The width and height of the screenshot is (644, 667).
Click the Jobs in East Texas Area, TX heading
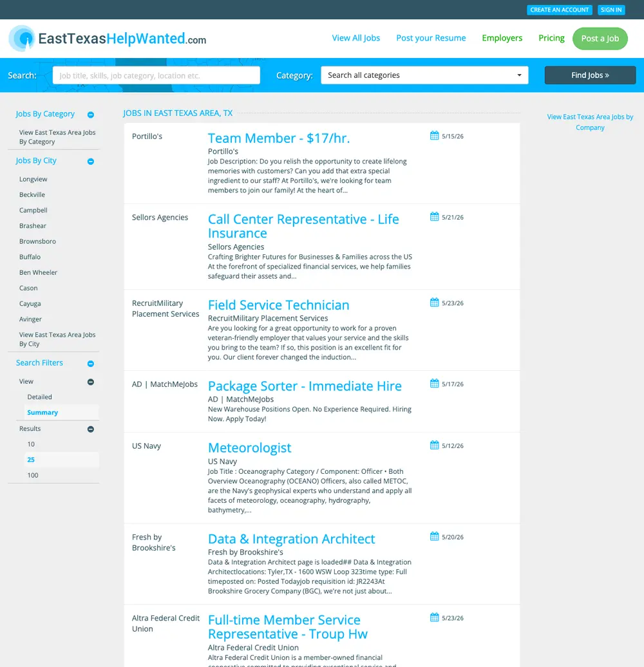pyautogui.click(x=178, y=113)
